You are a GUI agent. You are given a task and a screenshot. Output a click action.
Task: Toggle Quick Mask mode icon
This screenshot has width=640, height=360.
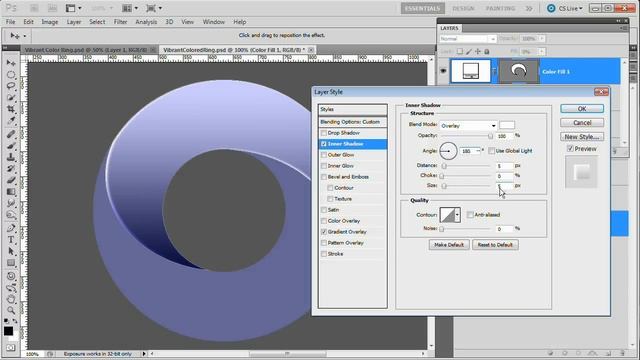pos(11,347)
